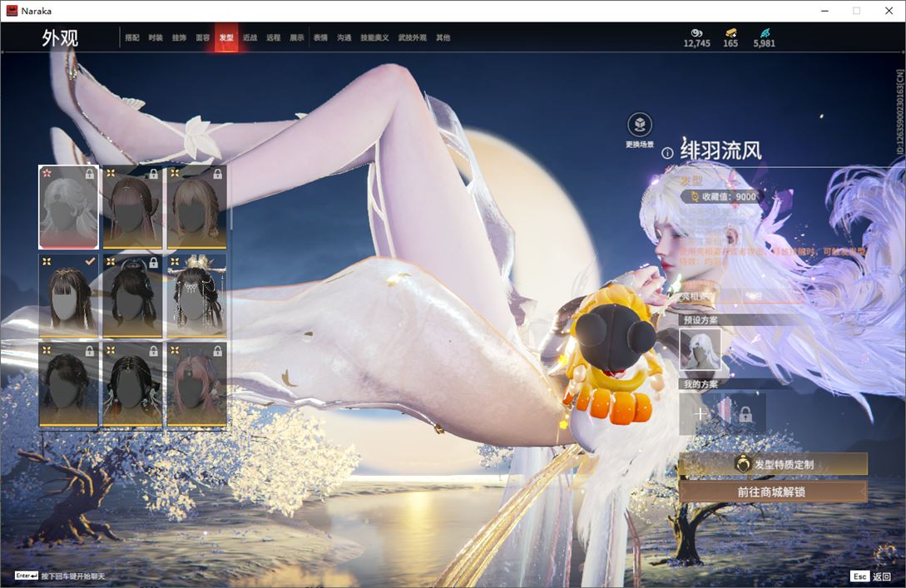906x588 pixels.
Task: Go to the 近战 tab
Action: click(x=250, y=37)
